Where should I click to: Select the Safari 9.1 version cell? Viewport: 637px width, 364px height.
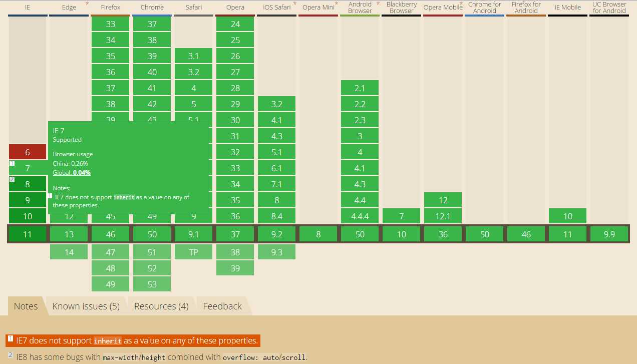tap(194, 234)
